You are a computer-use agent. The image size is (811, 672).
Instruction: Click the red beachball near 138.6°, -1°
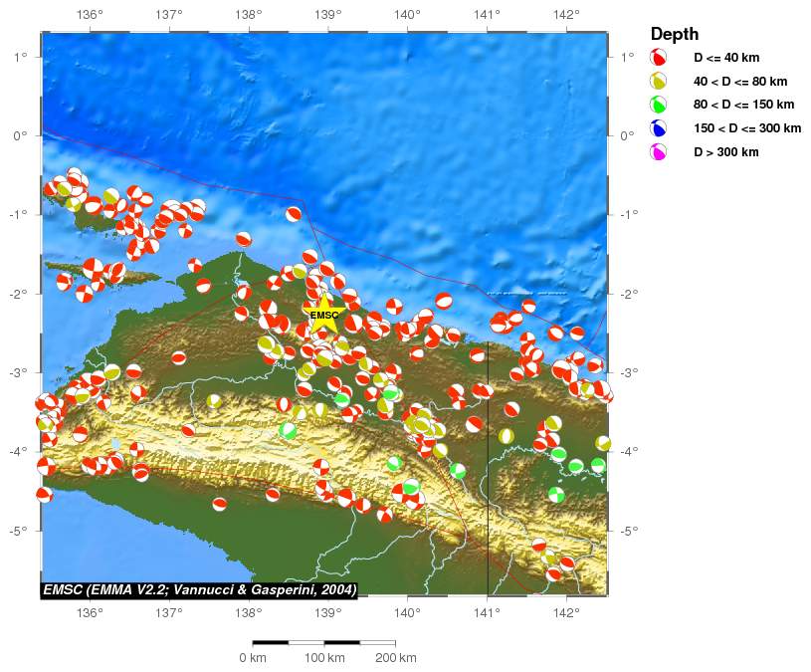point(294,214)
